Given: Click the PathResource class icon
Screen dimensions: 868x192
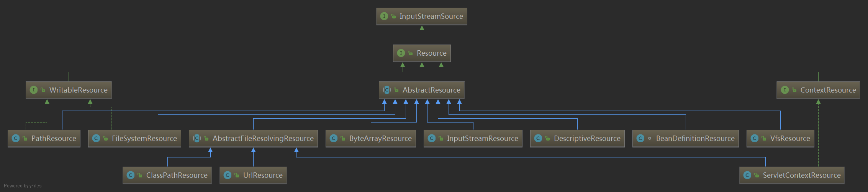Looking at the screenshot, I should pos(15,138).
